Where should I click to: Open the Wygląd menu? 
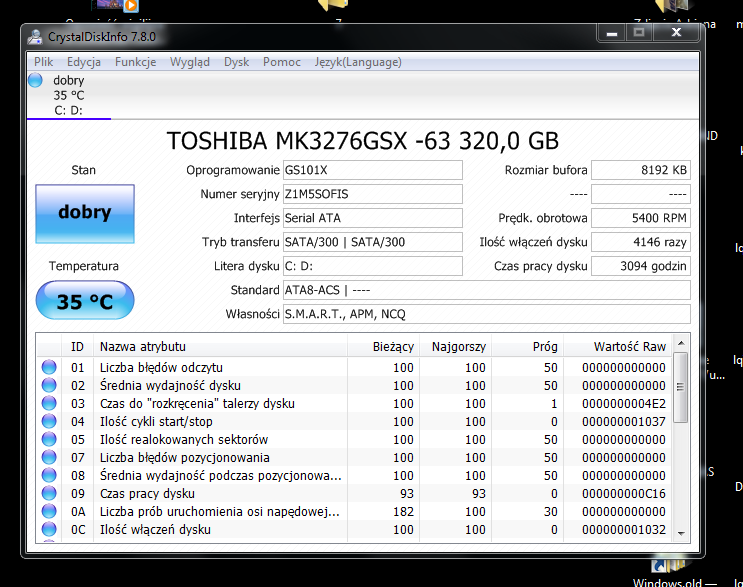(x=190, y=62)
